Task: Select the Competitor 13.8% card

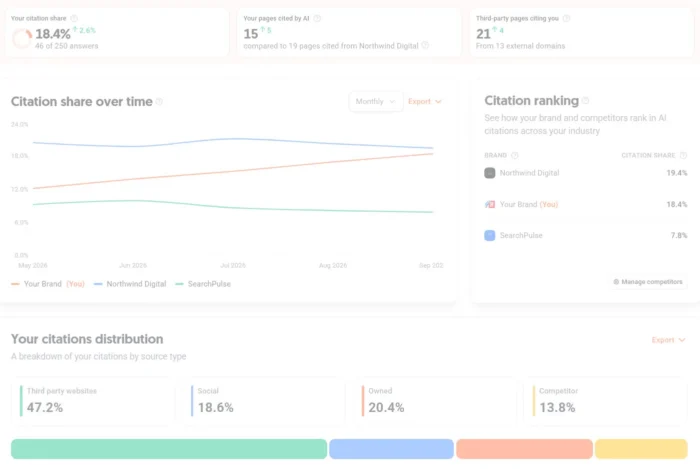Action: coord(606,401)
